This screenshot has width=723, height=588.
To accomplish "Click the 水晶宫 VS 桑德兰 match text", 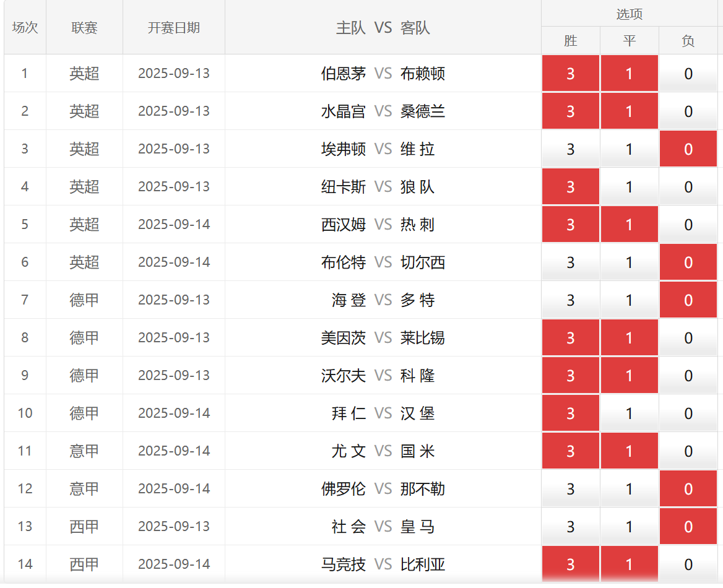I will point(383,111).
